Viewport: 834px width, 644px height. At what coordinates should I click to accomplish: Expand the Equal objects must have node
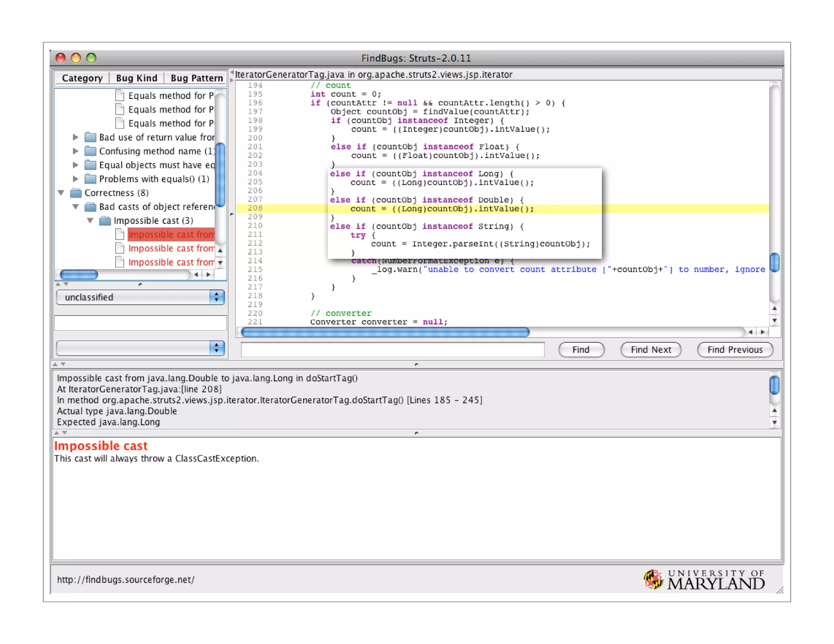pyautogui.click(x=75, y=165)
